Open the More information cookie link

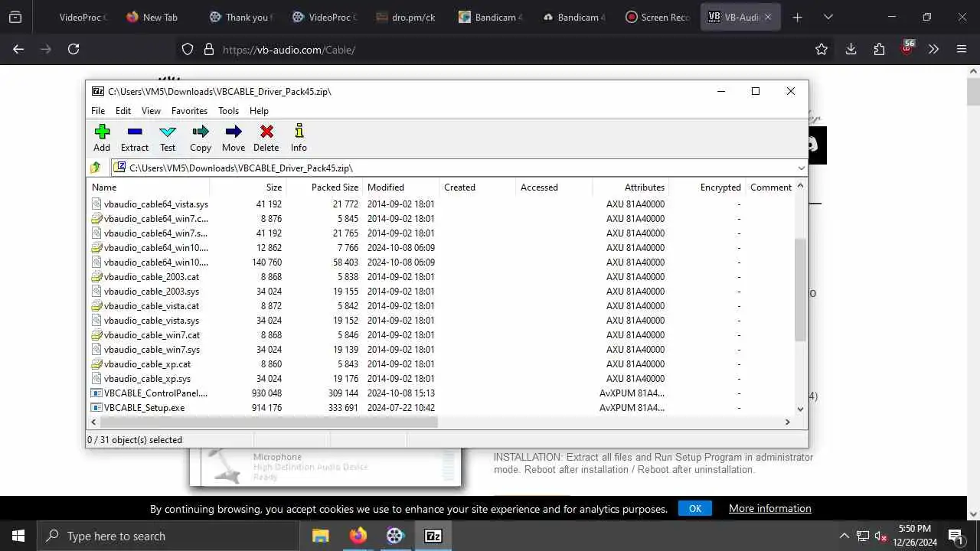(770, 508)
